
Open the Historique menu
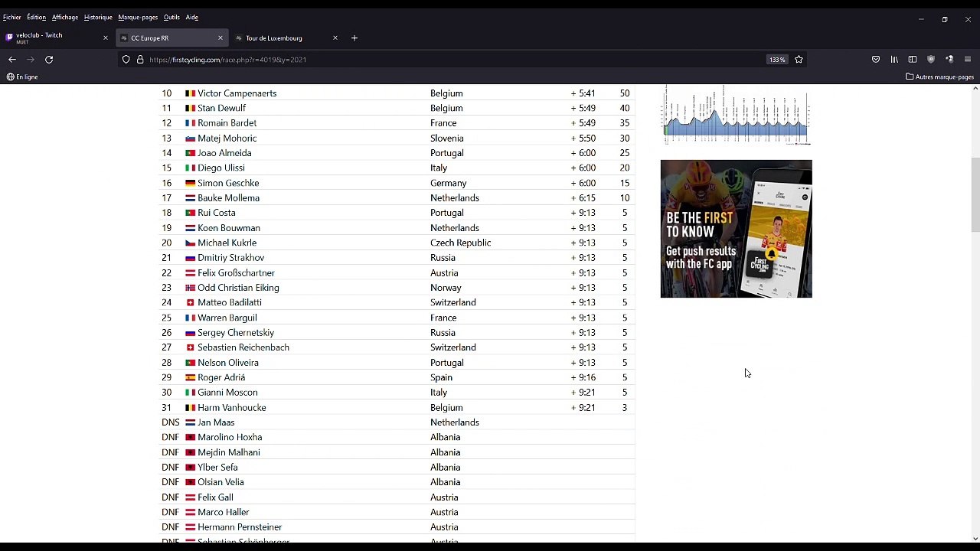coord(98,17)
